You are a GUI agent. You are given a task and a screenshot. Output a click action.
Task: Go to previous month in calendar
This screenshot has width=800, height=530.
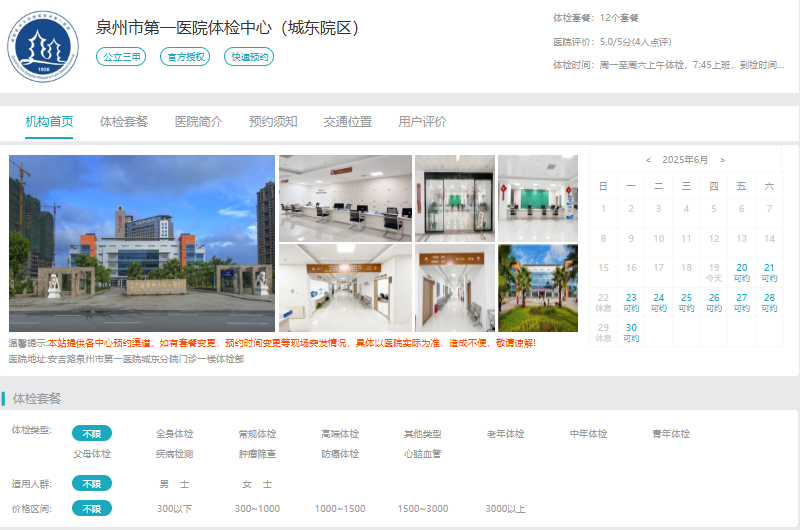pyautogui.click(x=648, y=160)
